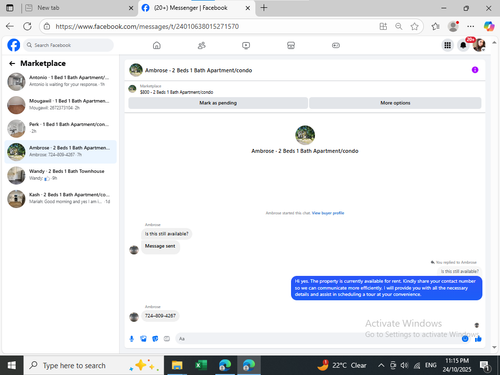The width and height of the screenshot is (500, 375).
Task: Add page to favorites star
Action: (414, 26)
